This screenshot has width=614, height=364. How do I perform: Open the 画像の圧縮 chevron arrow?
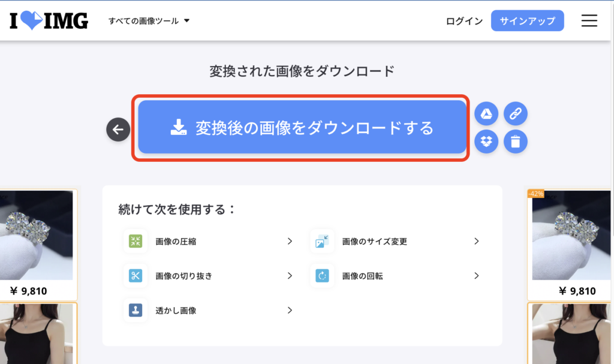290,241
